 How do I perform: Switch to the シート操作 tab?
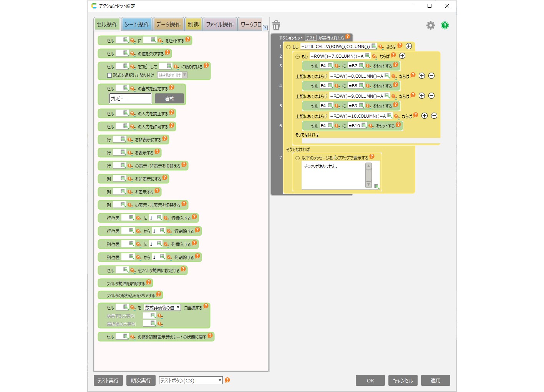[136, 24]
